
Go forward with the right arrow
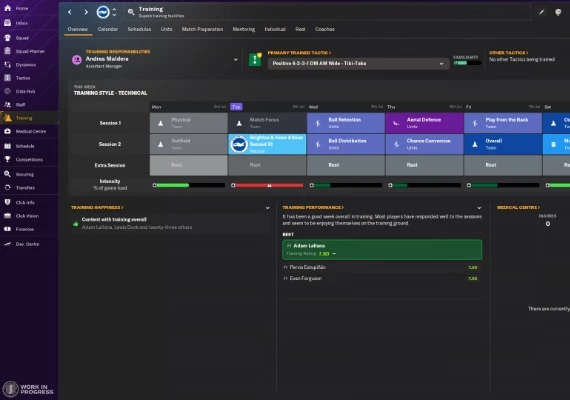86,12
